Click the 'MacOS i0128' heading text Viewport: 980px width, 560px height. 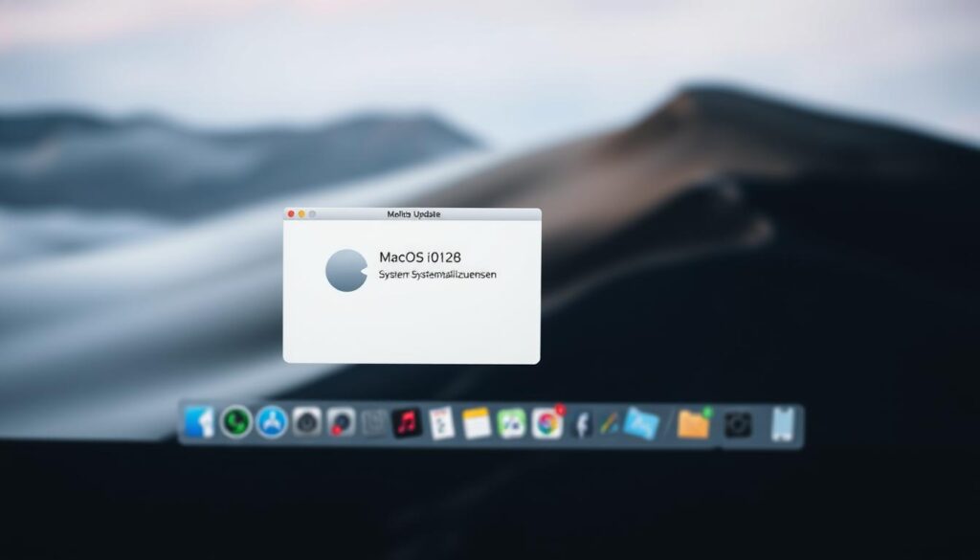click(x=420, y=257)
